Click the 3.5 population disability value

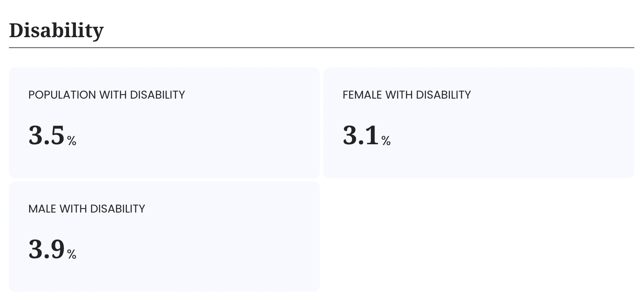pyautogui.click(x=46, y=135)
